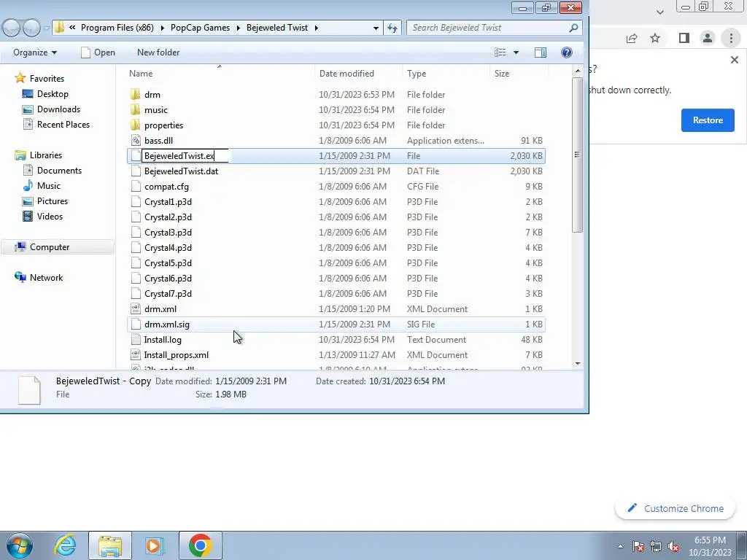Switch to Chrome via taskbar icon
The height and width of the screenshot is (560, 747).
(x=200, y=545)
